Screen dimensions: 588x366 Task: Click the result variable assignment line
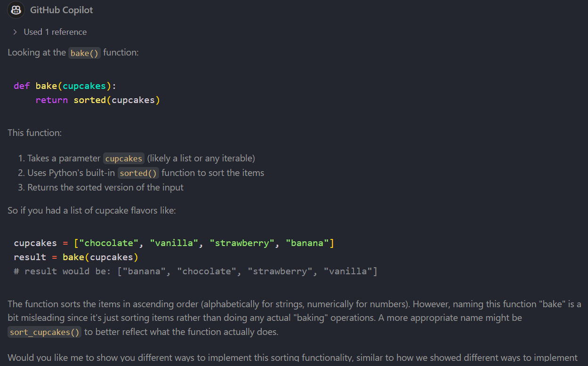(x=76, y=257)
